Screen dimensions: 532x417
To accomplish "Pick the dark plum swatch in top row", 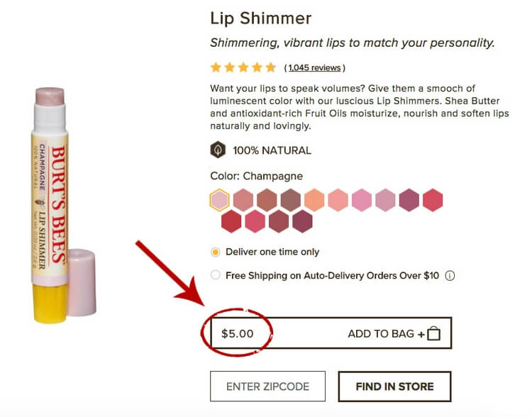I will (409, 200).
